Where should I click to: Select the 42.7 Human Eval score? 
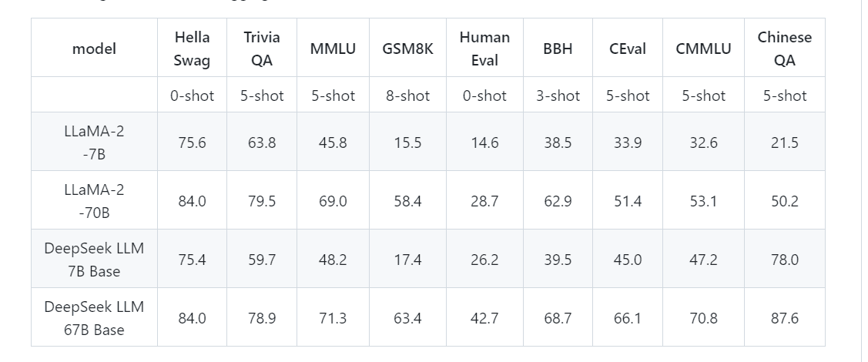[484, 318]
